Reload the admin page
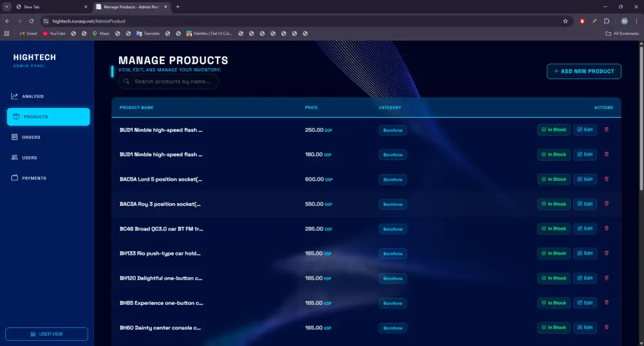Image resolution: width=644 pixels, height=346 pixels. pyautogui.click(x=31, y=21)
